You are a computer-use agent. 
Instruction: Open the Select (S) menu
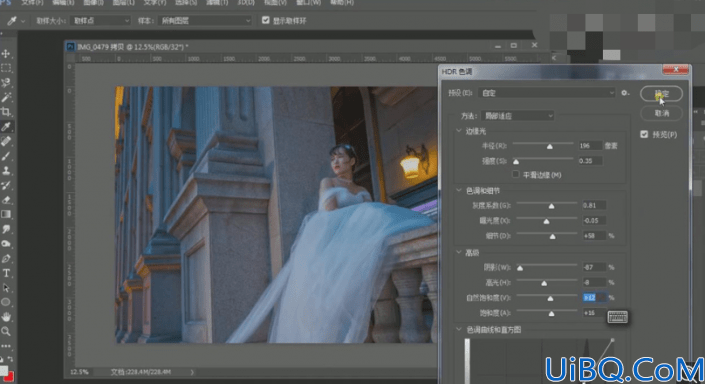(x=186, y=3)
